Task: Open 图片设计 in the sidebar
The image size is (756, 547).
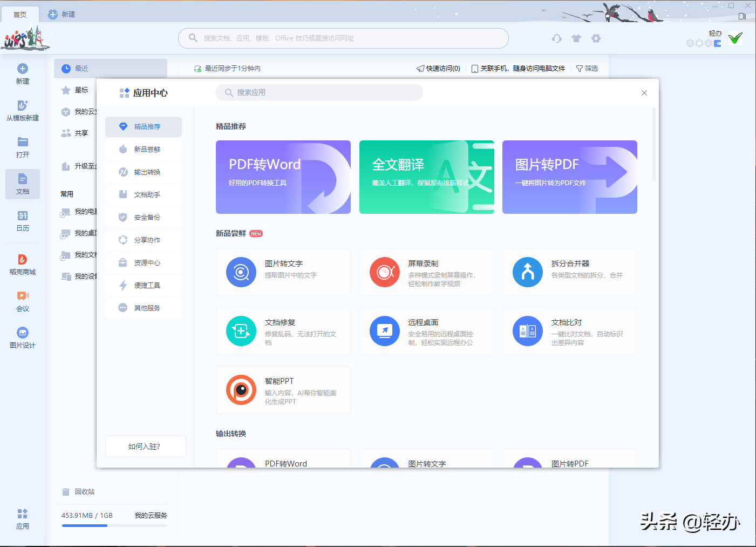Action: [23, 337]
